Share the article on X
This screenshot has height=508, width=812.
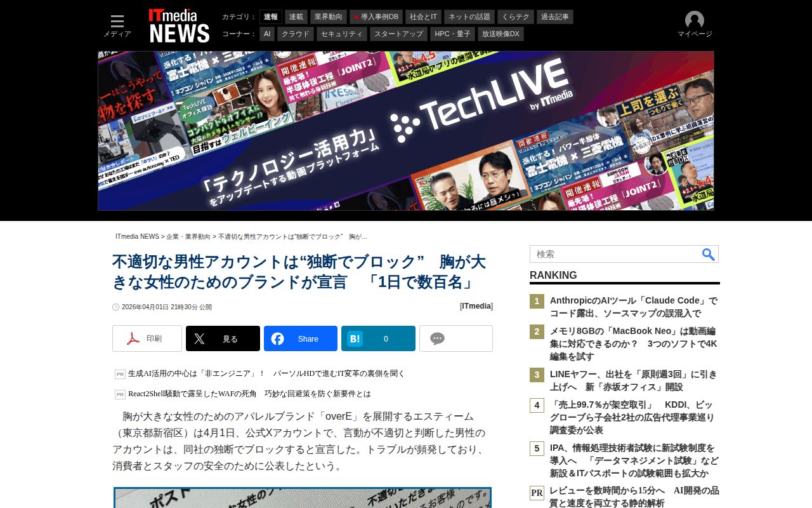223,338
